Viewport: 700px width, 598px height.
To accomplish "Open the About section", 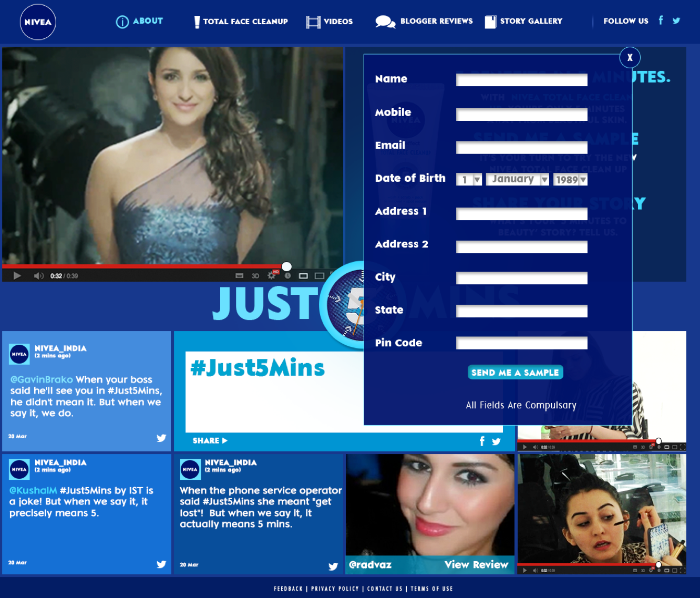I will [x=139, y=22].
